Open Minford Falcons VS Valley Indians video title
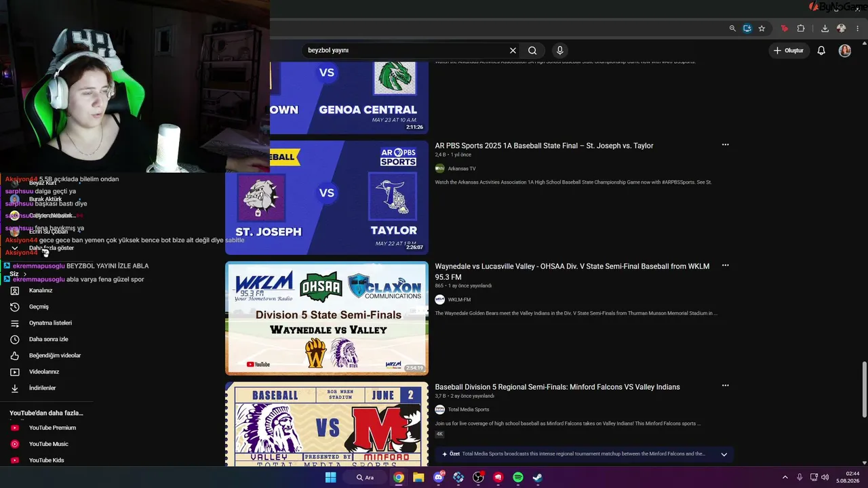 [x=557, y=387]
